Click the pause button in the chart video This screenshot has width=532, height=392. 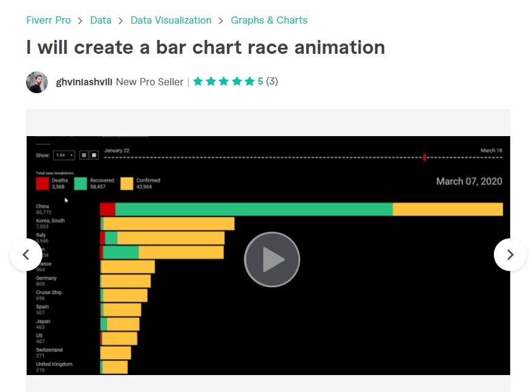click(84, 155)
